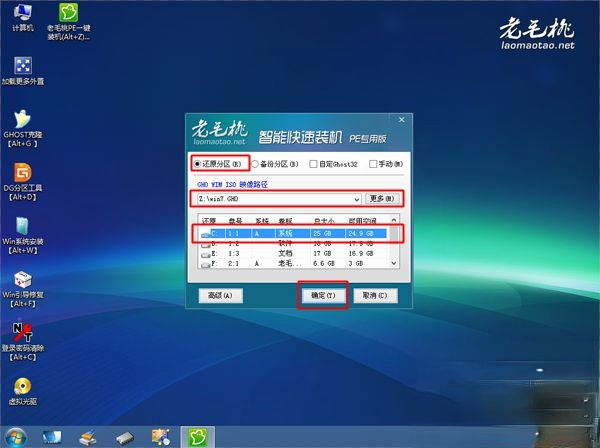Screen dimensions: 600x448
Task: Click the picture wizard taskbar icon
Action: [x=161, y=437]
